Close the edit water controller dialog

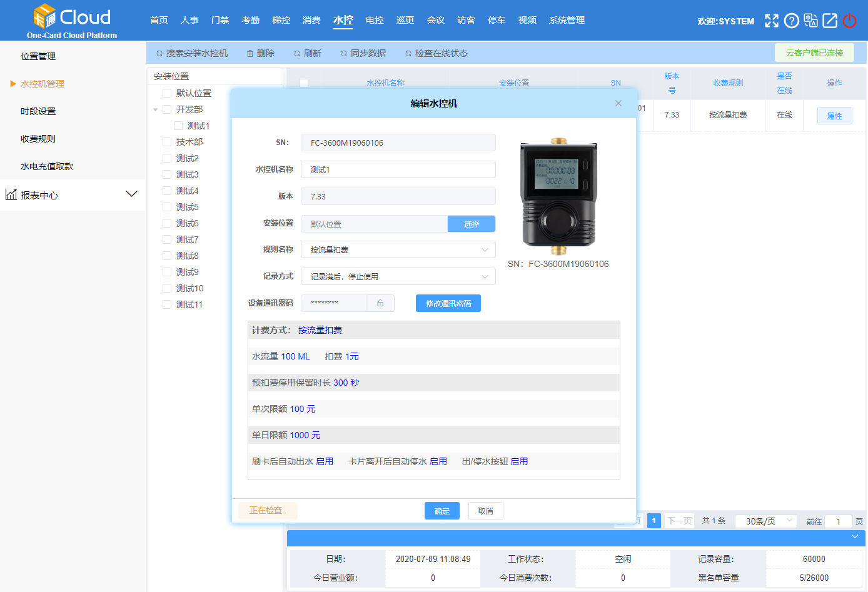pyautogui.click(x=618, y=103)
